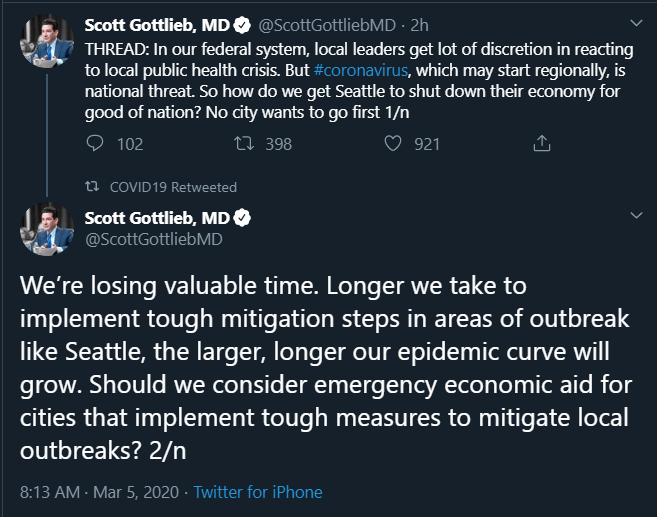657x517 pixels.
Task: Click Scott Gottlieb avatar on second tweet
Action: [x=47, y=229]
